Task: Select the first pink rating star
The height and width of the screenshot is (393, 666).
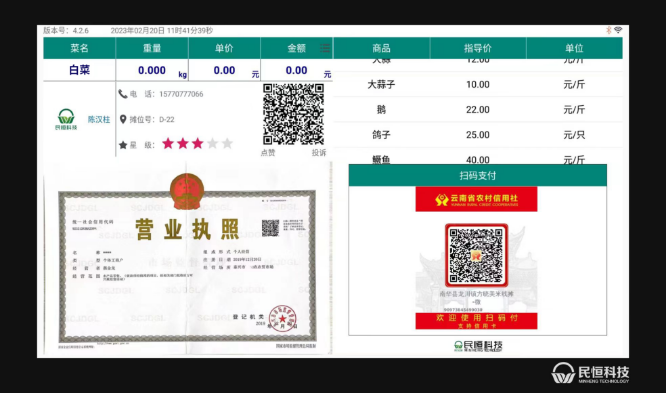Action: tap(168, 144)
